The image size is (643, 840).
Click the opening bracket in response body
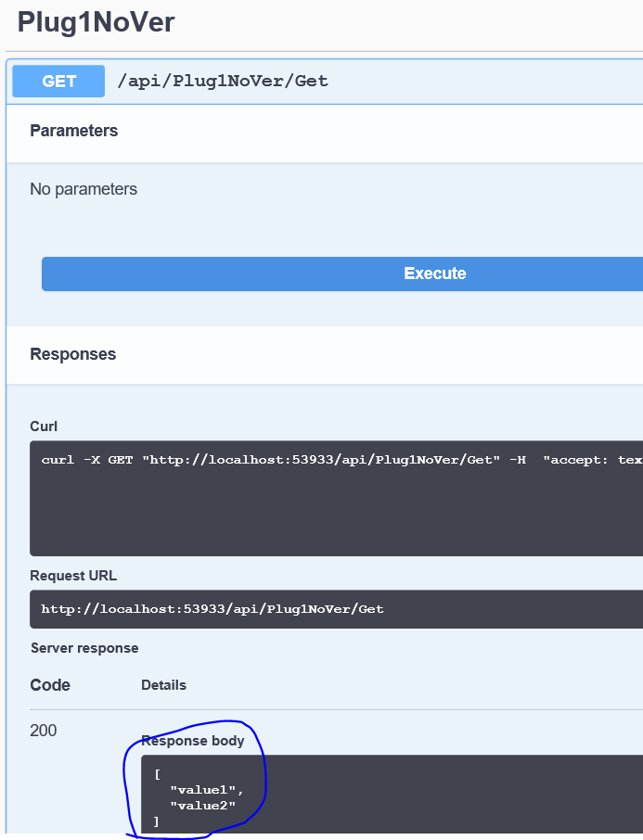pos(158,773)
